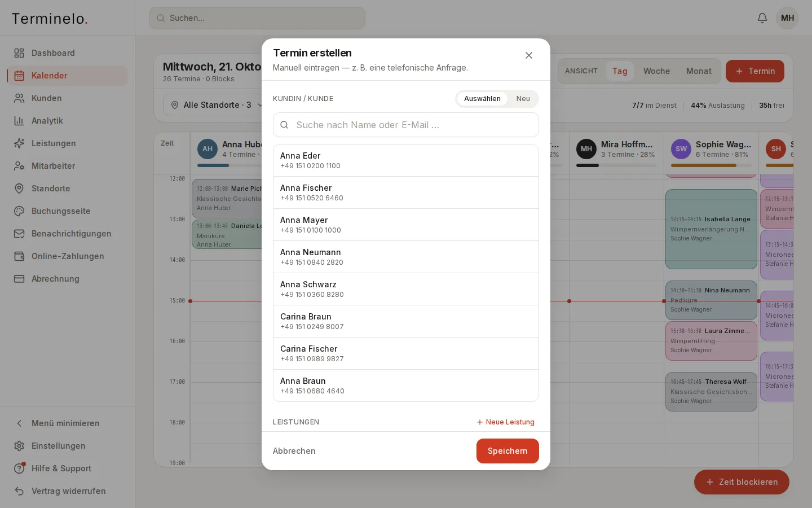
Task: Select customer Anna Neumann
Action: pyautogui.click(x=406, y=257)
